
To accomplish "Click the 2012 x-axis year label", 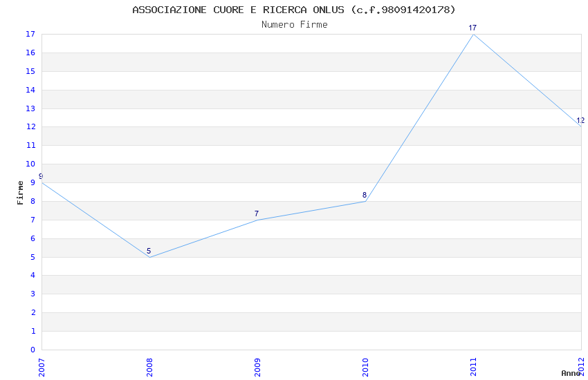I will point(581,368).
